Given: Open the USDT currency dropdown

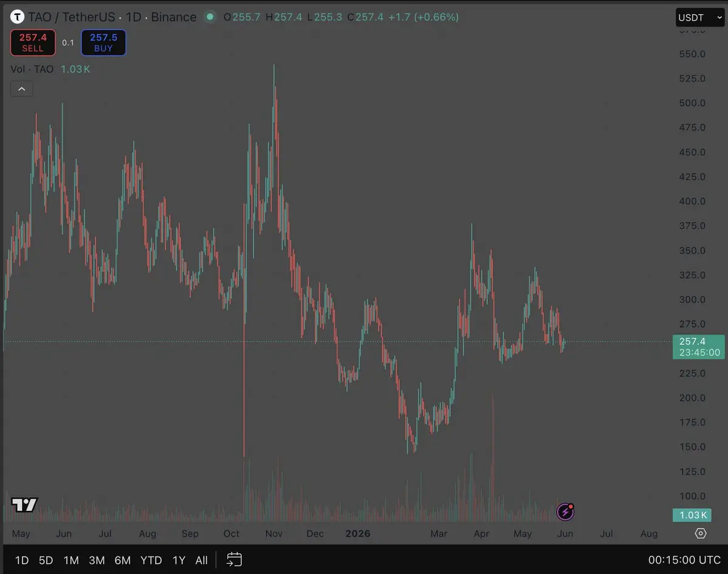Looking at the screenshot, I should (x=699, y=18).
